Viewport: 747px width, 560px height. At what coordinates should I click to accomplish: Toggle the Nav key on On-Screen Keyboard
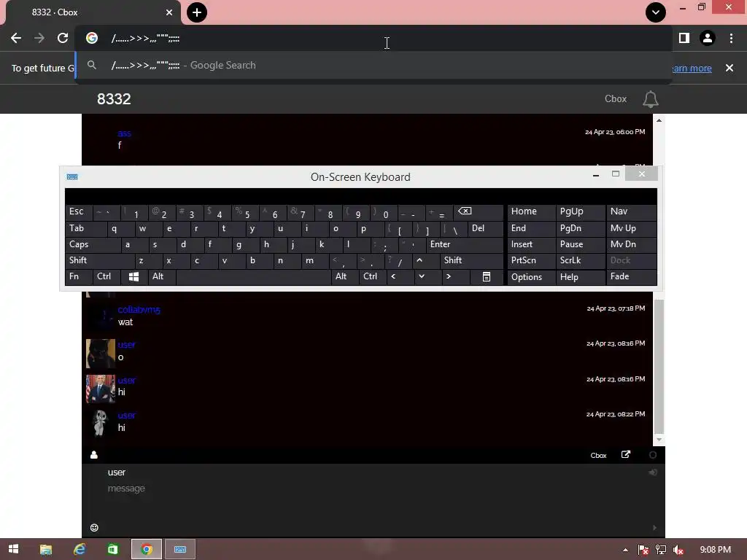click(631, 211)
